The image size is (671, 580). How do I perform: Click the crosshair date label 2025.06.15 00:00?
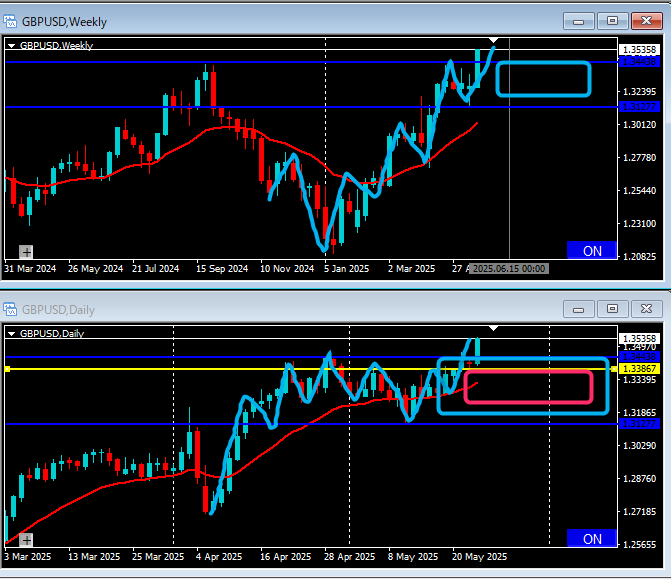pyautogui.click(x=509, y=268)
